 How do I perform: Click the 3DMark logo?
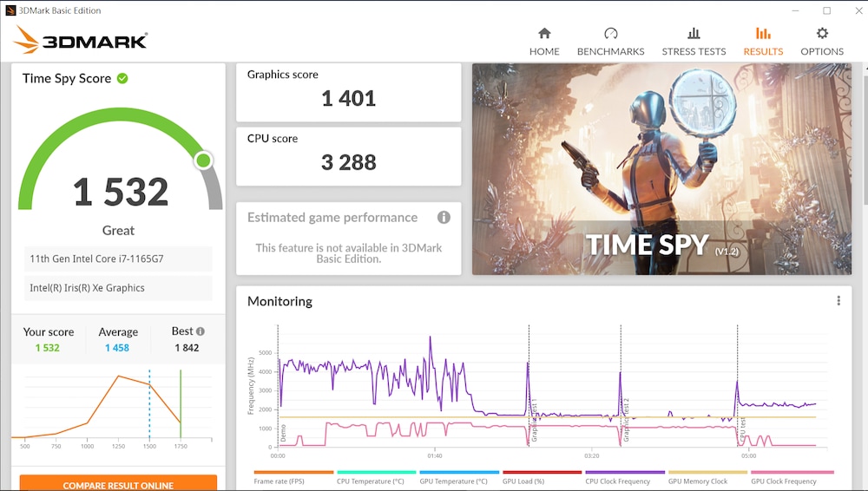point(81,40)
